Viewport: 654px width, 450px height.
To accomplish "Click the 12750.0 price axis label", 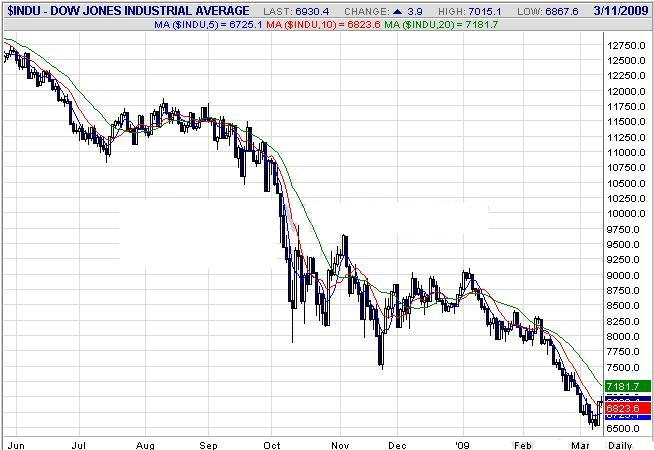I will pyautogui.click(x=626, y=45).
